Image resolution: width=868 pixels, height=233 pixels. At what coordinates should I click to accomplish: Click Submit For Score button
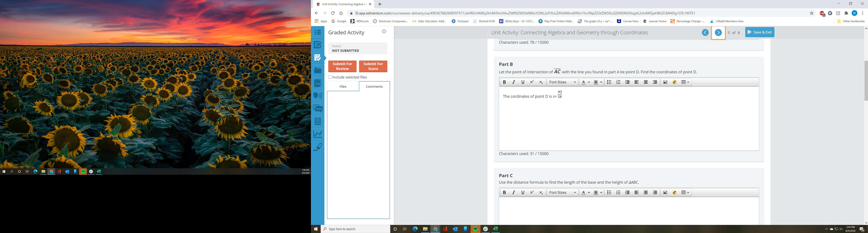click(x=373, y=66)
